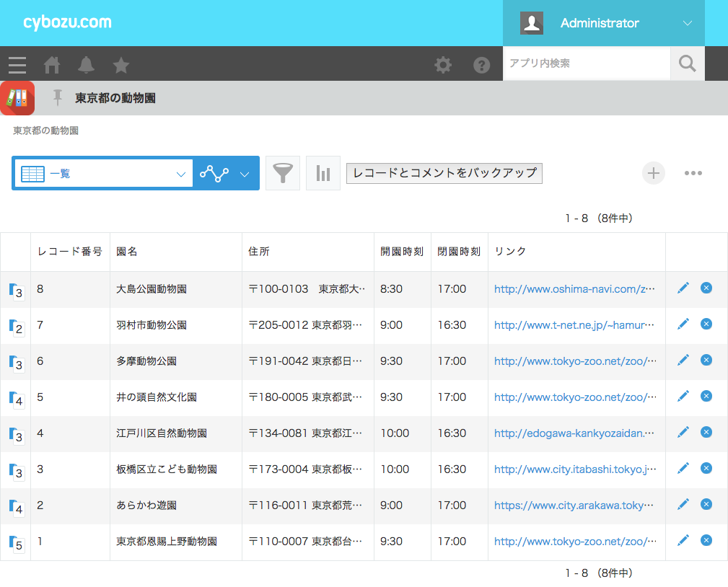The image size is (728, 587).
Task: Open the help question mark icon
Action: (481, 65)
